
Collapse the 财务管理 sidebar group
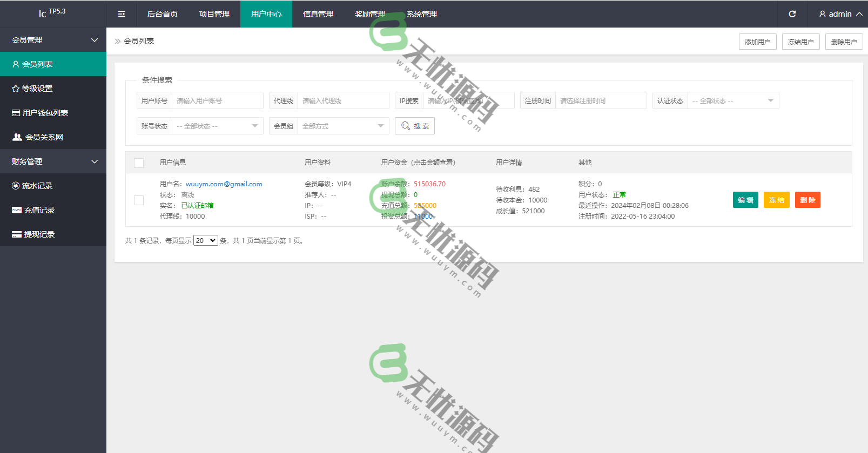coord(53,161)
